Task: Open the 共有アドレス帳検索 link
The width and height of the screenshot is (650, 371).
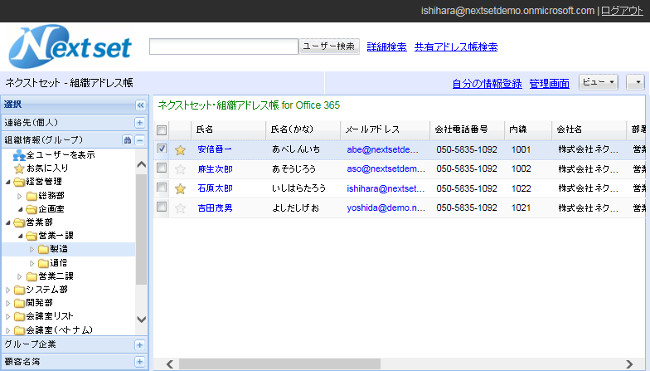Action: 456,47
